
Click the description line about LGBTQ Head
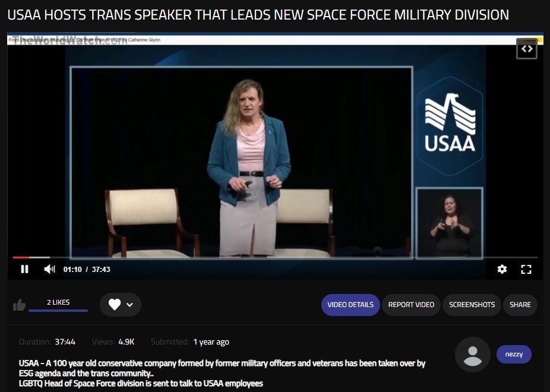coord(141,383)
